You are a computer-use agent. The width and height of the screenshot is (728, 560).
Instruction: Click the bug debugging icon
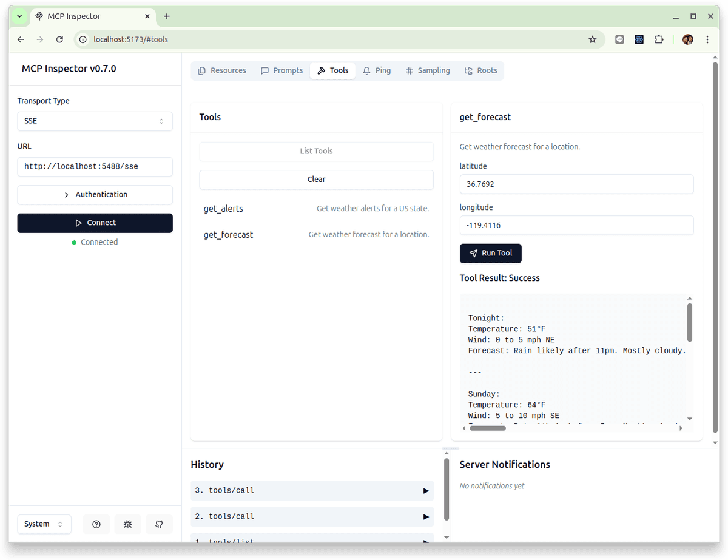pyautogui.click(x=128, y=524)
